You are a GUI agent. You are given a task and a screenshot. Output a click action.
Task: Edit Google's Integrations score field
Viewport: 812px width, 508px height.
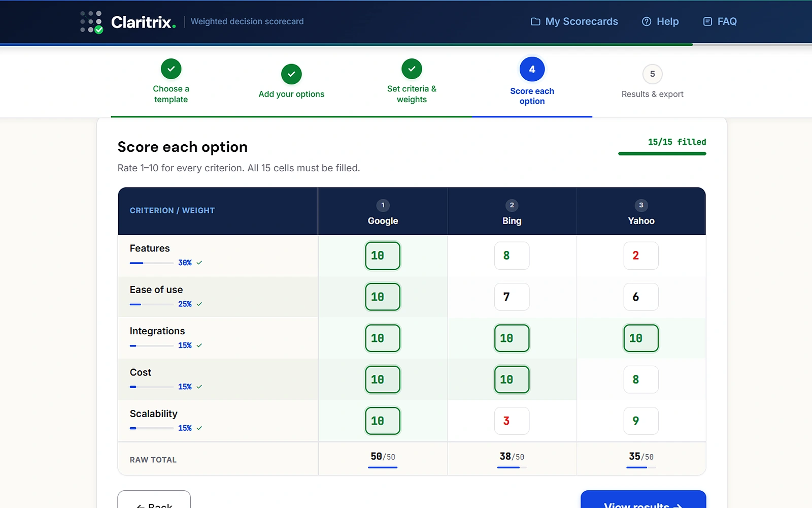tap(383, 338)
